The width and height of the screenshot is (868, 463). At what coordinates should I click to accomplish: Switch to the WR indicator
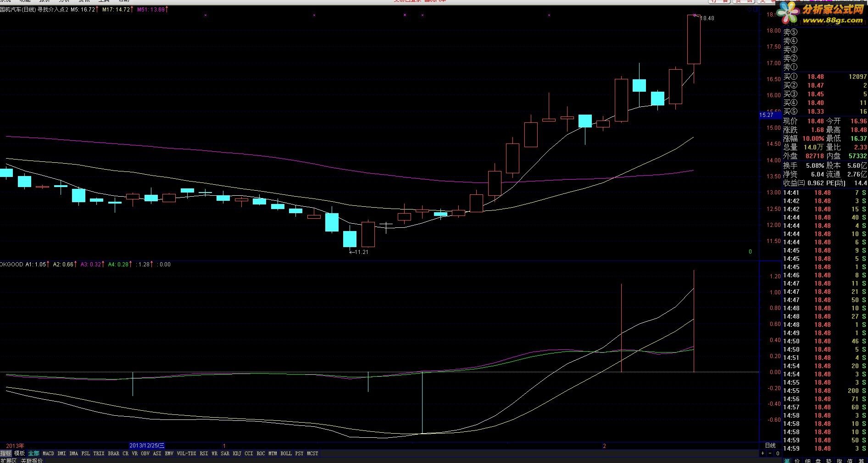click(215, 453)
